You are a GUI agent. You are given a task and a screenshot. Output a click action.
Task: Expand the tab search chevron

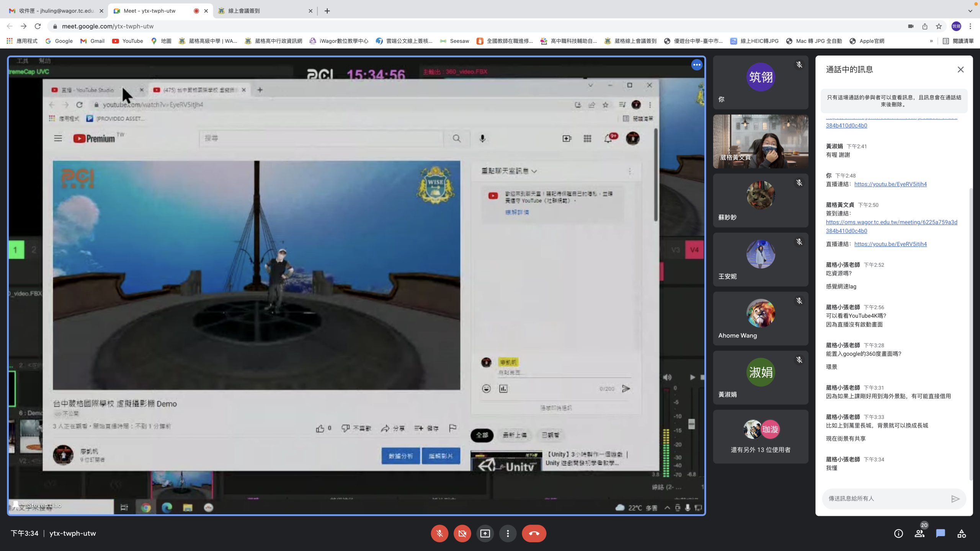tap(970, 11)
